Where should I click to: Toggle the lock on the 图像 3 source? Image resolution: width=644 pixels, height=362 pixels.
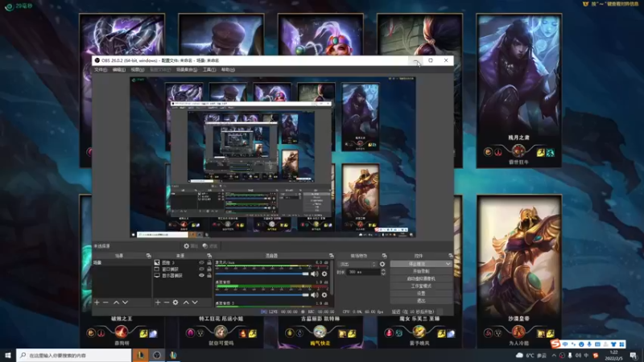(209, 263)
